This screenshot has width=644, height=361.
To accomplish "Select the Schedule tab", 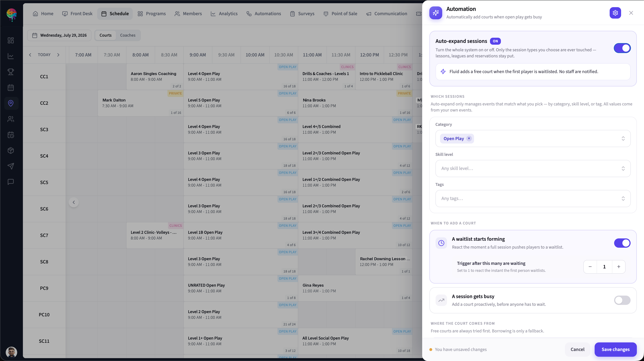I will point(115,13).
